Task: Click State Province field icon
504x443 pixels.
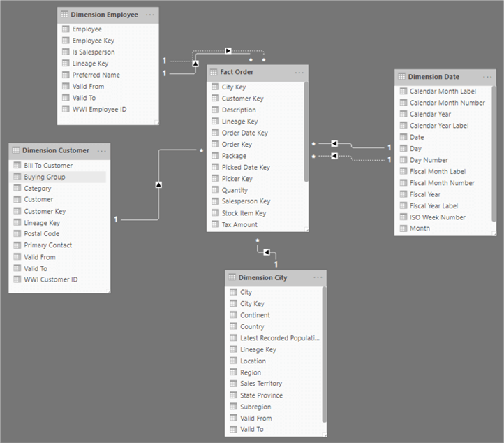Action: 233,395
